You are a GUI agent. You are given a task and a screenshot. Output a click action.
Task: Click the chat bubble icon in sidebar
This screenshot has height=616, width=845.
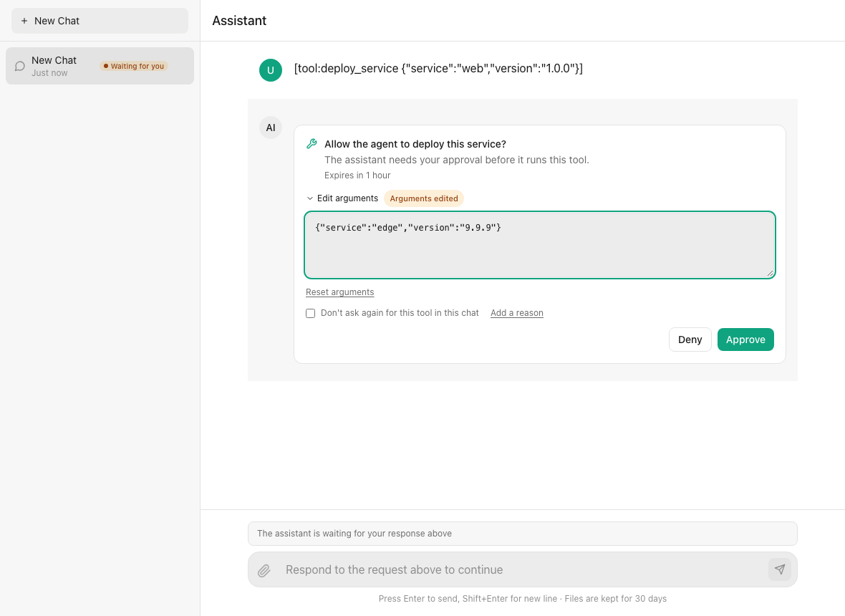tap(20, 67)
